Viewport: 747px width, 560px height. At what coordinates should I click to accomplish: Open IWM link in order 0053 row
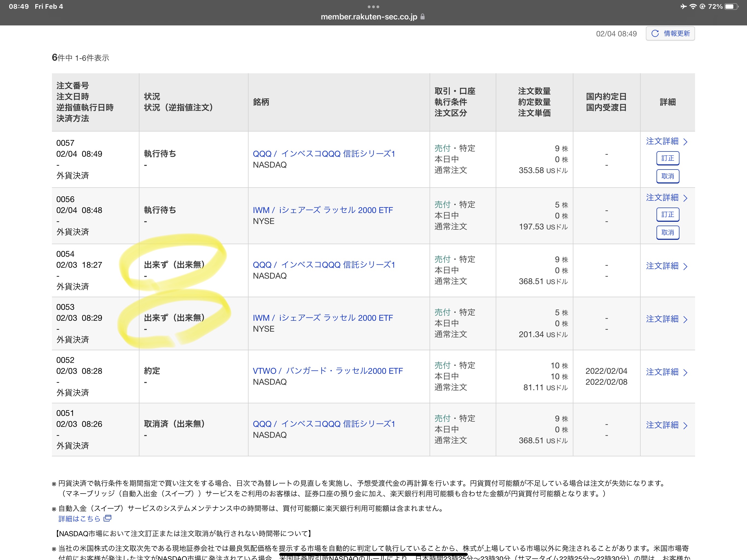(323, 318)
